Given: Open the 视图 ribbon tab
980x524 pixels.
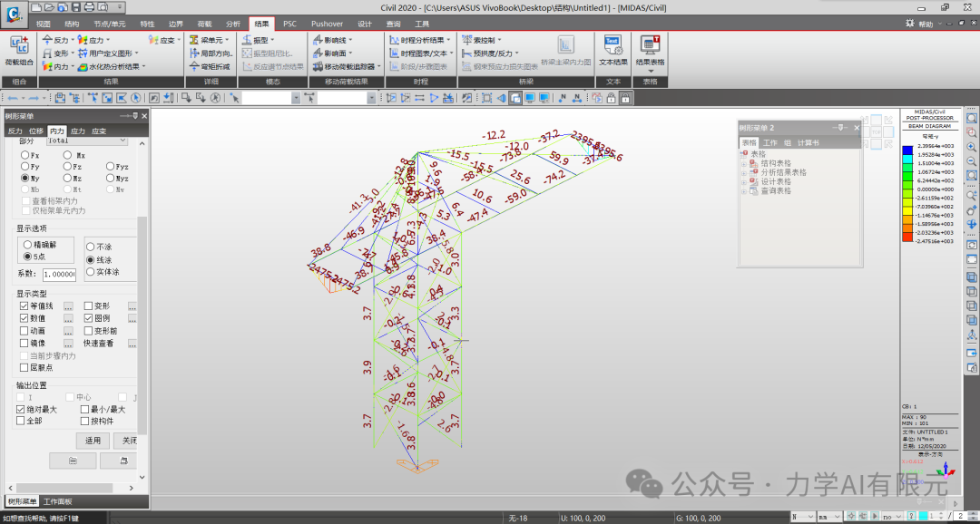Looking at the screenshot, I should tap(44, 24).
